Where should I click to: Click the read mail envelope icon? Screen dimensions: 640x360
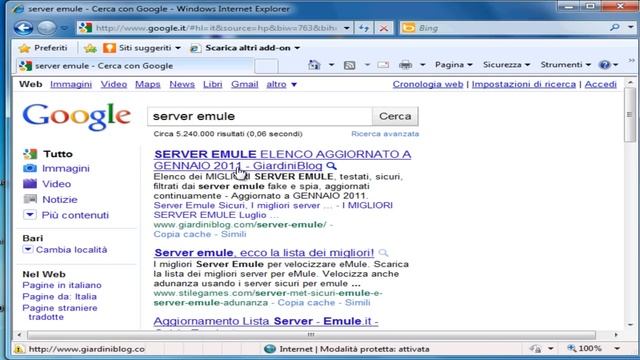[383, 65]
